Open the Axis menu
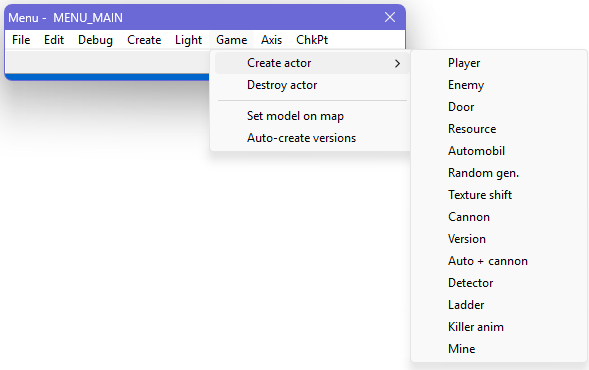 [x=272, y=40]
